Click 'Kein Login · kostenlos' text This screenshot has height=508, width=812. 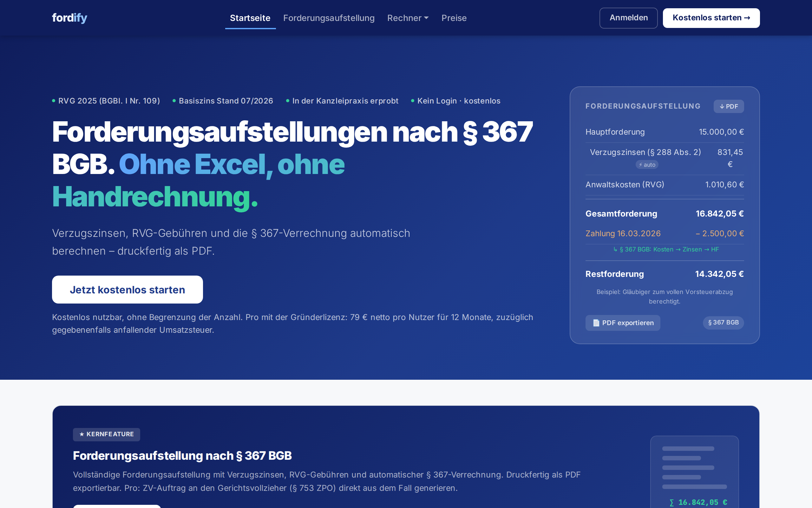(459, 101)
